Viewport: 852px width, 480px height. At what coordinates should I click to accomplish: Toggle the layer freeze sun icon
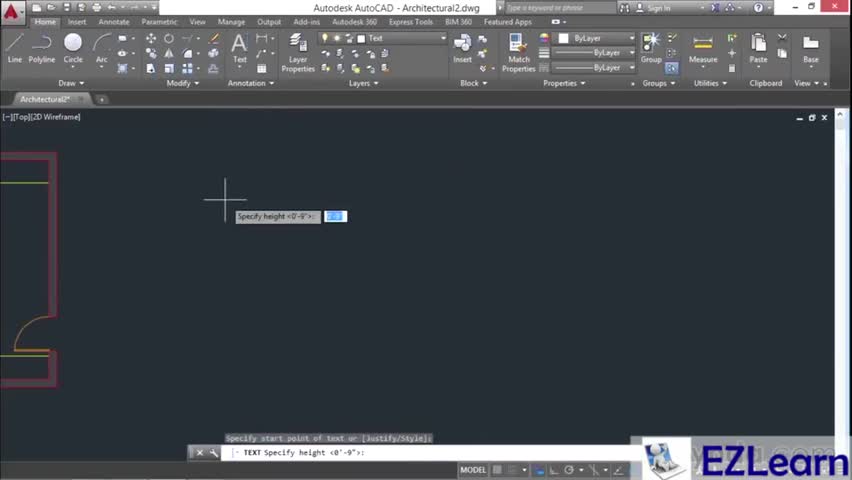point(337,38)
